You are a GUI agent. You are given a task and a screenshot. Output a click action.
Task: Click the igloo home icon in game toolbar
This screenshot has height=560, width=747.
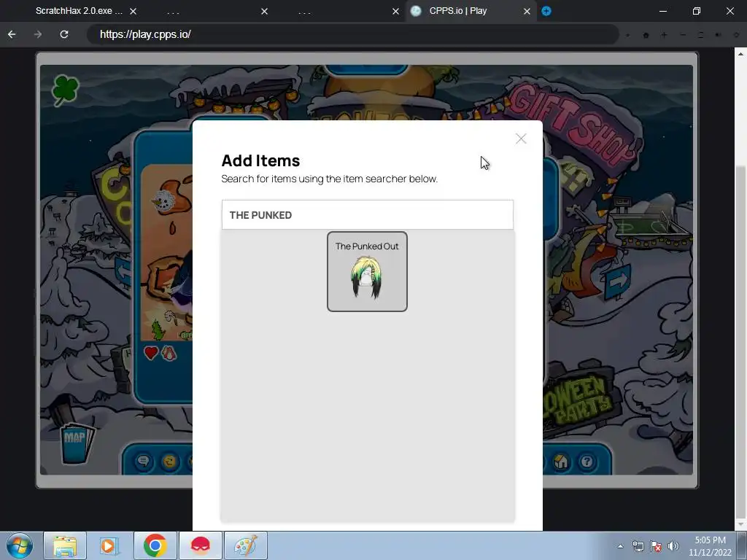[561, 461]
